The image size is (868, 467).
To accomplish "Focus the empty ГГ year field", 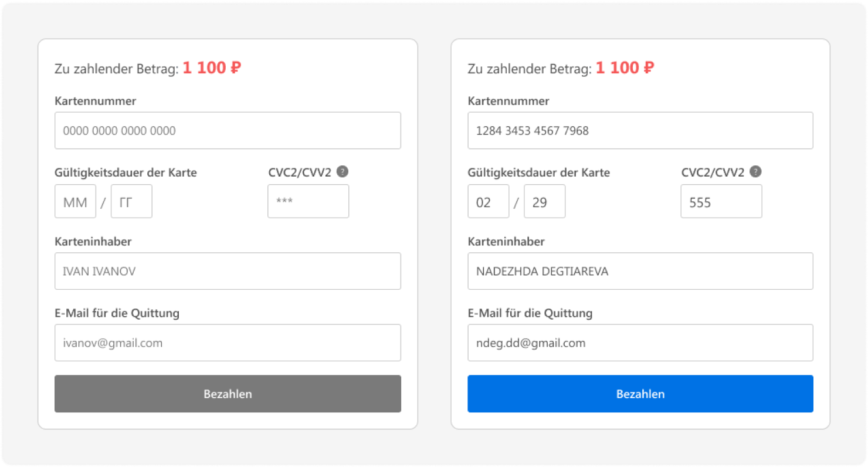I will coord(131,202).
